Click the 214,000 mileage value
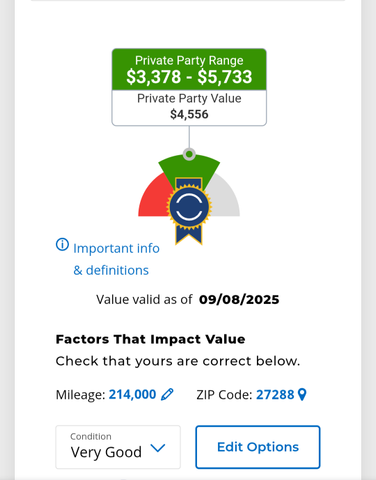Screen dimensions: 376x480 132,395
